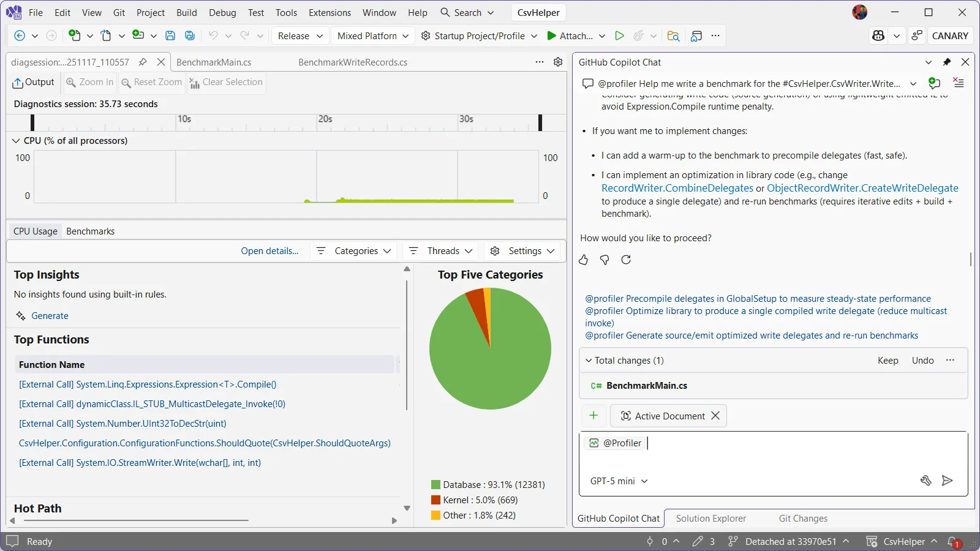Open the GitHub Copilot icon in title bar
The width and height of the screenshot is (980, 551).
point(878,36)
